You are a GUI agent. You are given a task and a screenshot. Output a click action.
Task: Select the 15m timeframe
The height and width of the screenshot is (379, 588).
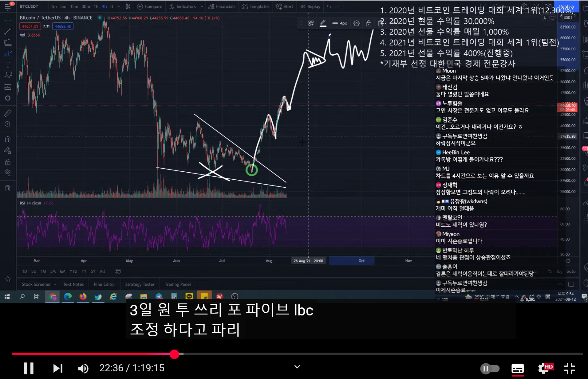tap(74, 6)
